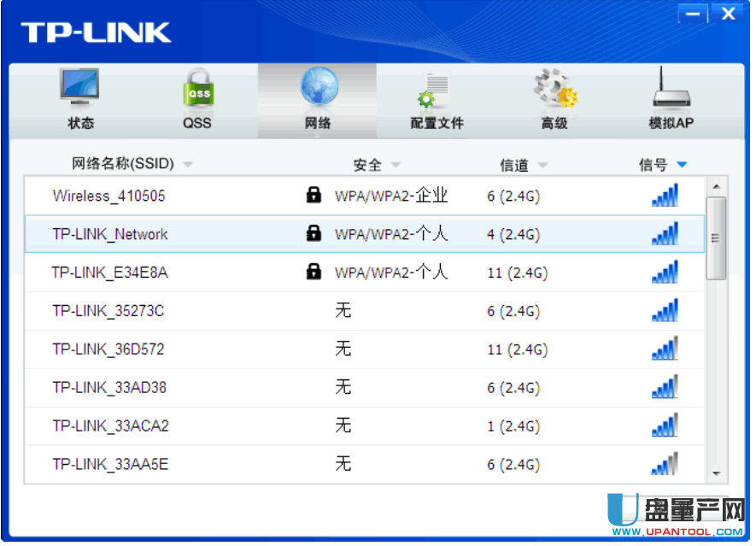Minimize the TP-LINK utility window
Viewport: 756px width, 546px height.
pos(693,14)
